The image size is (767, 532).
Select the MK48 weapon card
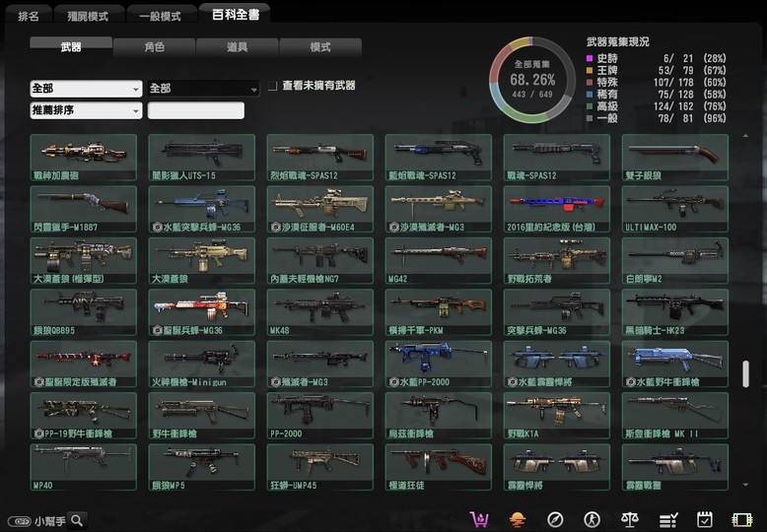[x=319, y=312]
